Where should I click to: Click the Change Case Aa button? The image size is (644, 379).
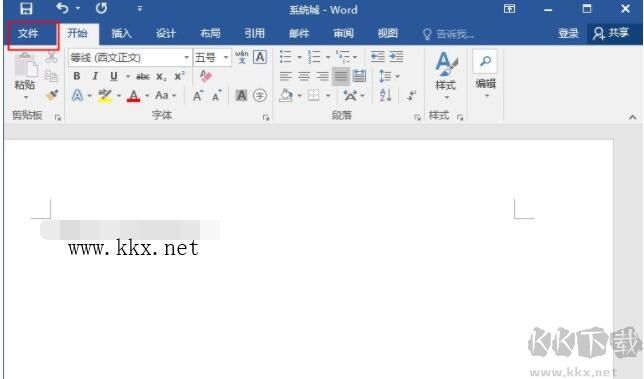coord(162,96)
